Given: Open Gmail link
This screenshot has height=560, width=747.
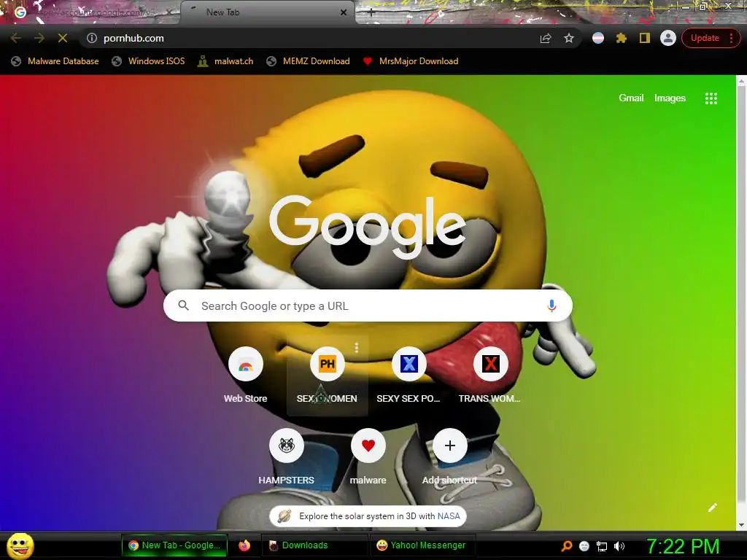Looking at the screenshot, I should tap(631, 98).
